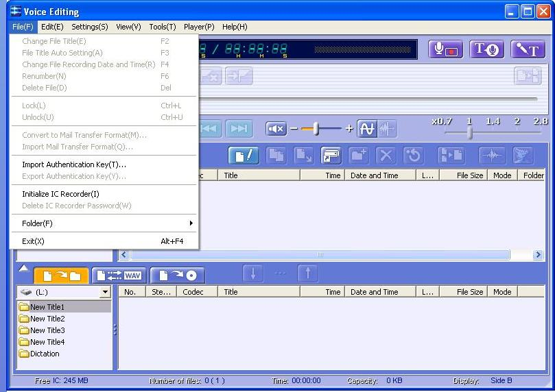This screenshot has height=392, width=555.
Task: Open the Edit(E) menu
Action: click(x=52, y=27)
